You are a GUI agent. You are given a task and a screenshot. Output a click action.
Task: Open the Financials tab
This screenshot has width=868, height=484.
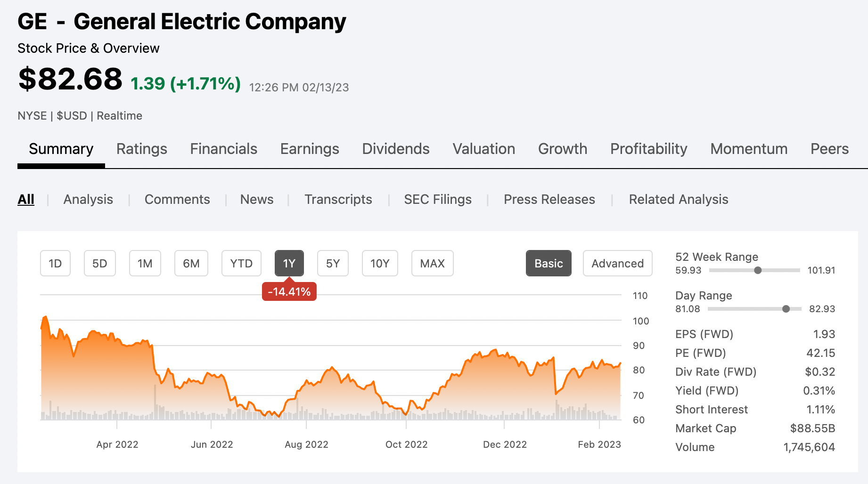pos(223,149)
